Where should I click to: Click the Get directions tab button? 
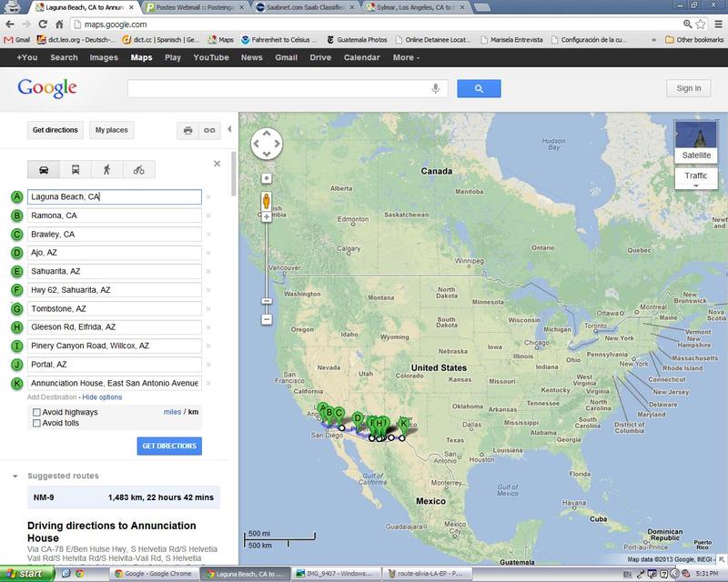click(56, 130)
